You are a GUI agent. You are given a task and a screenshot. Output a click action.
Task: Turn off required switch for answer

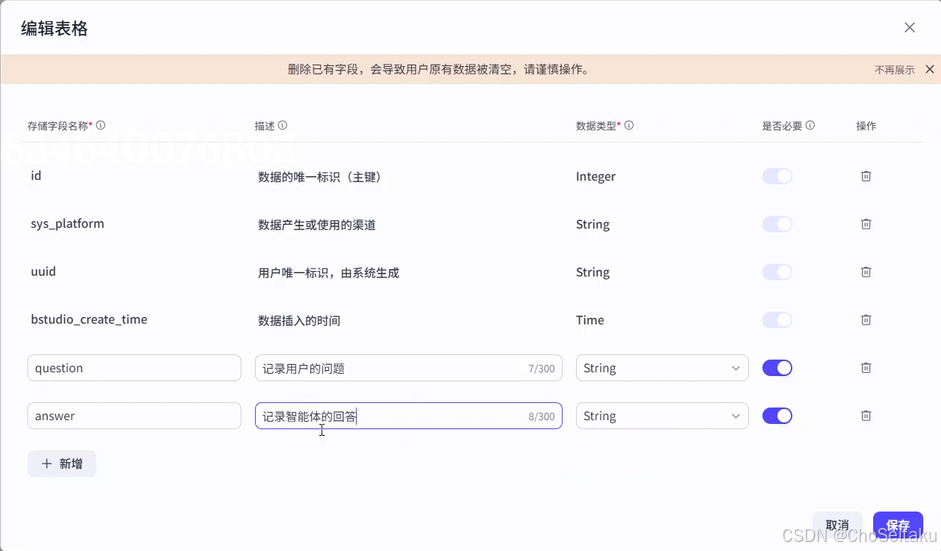777,416
